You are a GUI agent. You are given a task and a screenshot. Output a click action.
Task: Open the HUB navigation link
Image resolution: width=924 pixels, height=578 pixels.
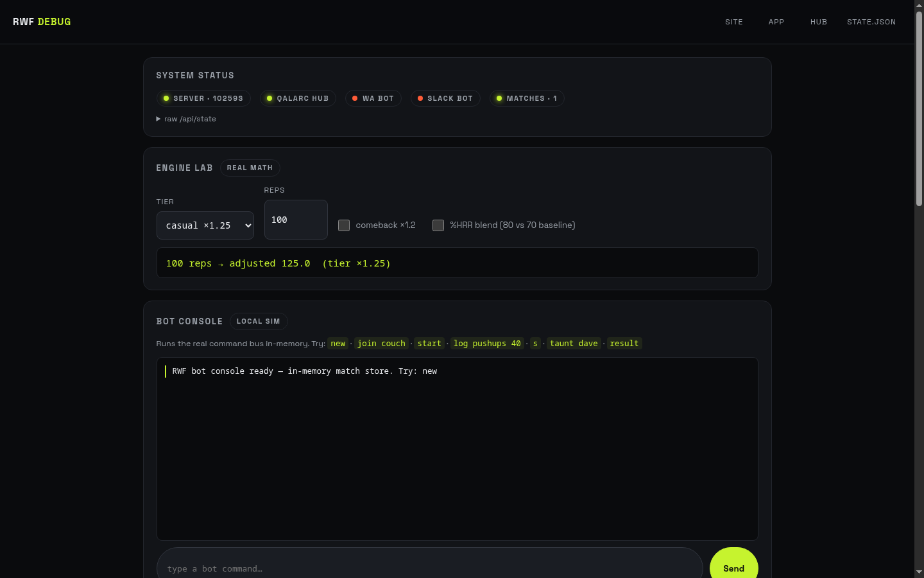[x=819, y=22]
